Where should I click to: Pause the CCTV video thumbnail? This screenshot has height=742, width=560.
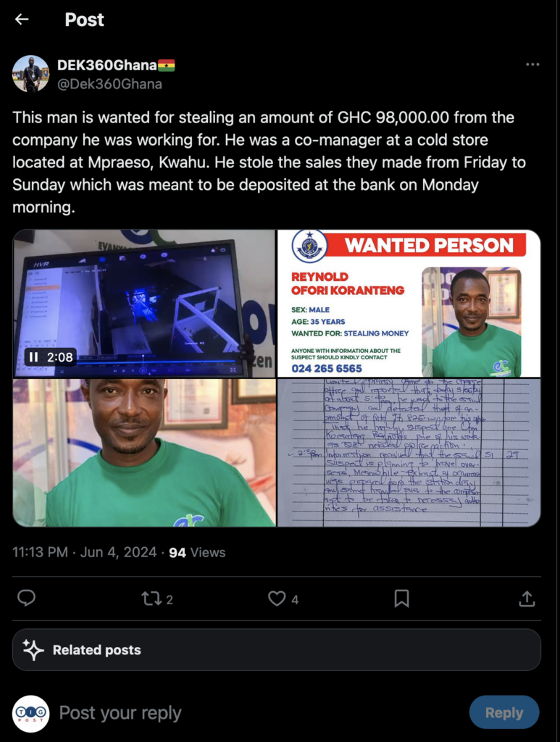(x=33, y=357)
